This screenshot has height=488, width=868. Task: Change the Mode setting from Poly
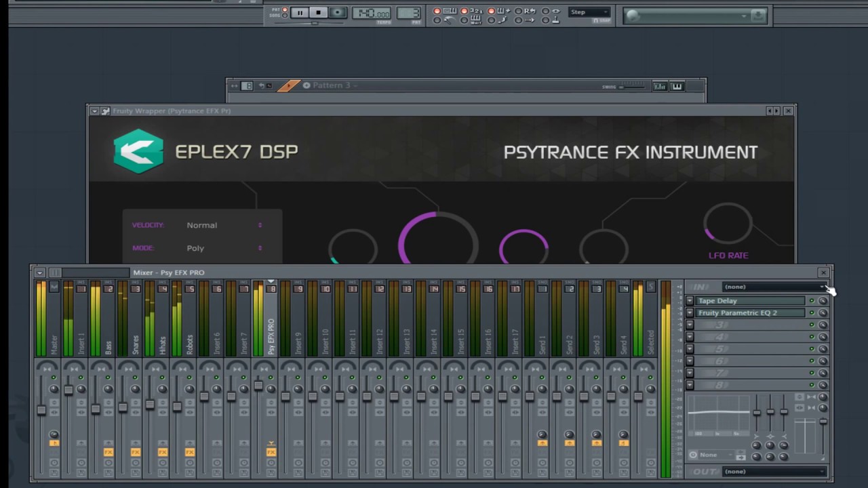(224, 248)
